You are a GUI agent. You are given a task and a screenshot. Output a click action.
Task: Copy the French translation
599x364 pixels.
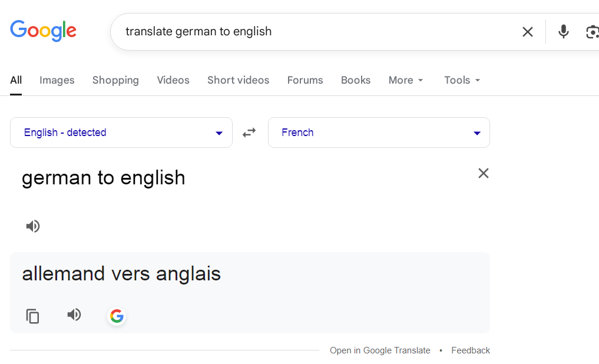pos(33,316)
